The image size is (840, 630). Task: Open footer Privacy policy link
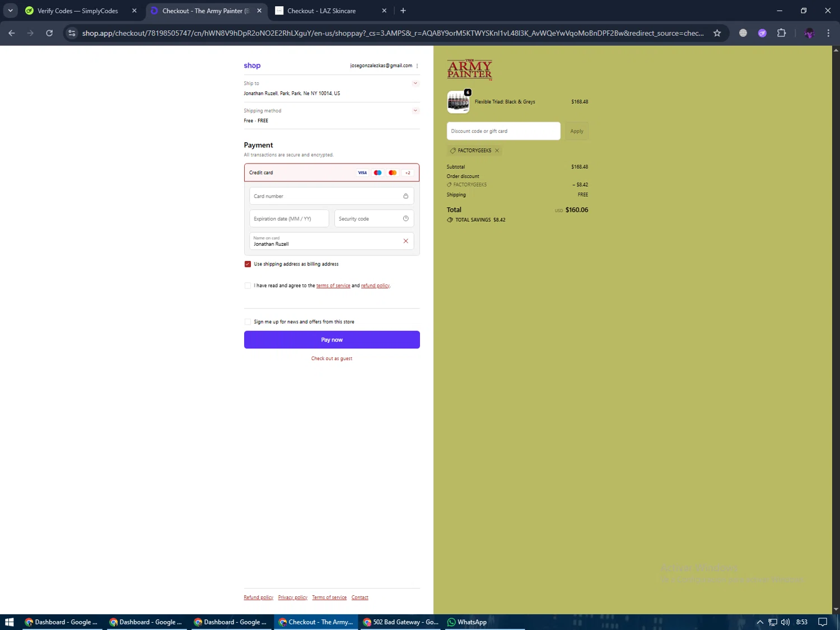[293, 598]
